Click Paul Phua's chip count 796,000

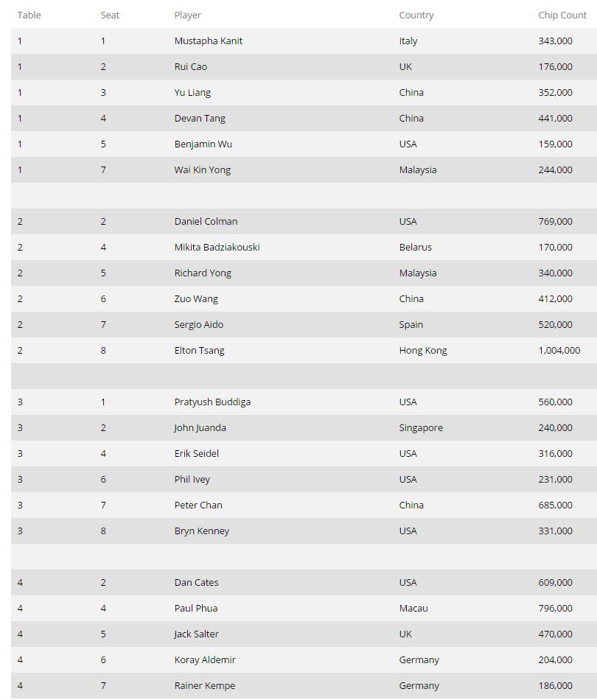pos(555,608)
